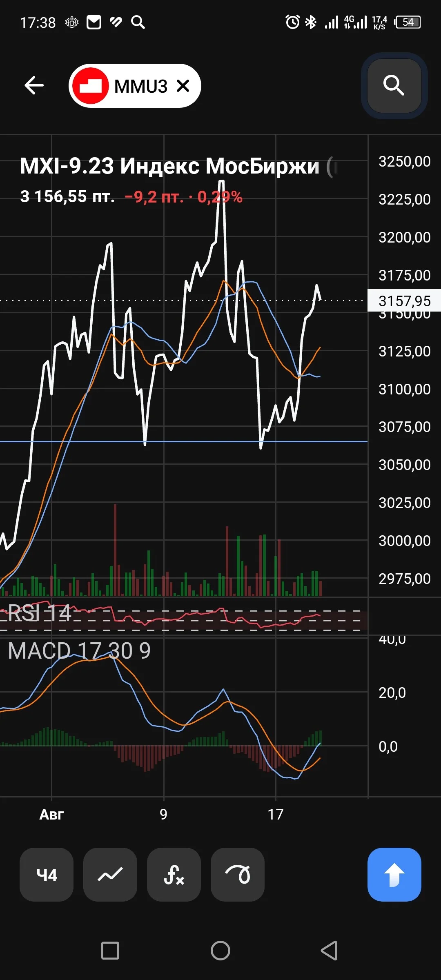Tap the back arrow
This screenshot has height=980, width=441.
(34, 86)
